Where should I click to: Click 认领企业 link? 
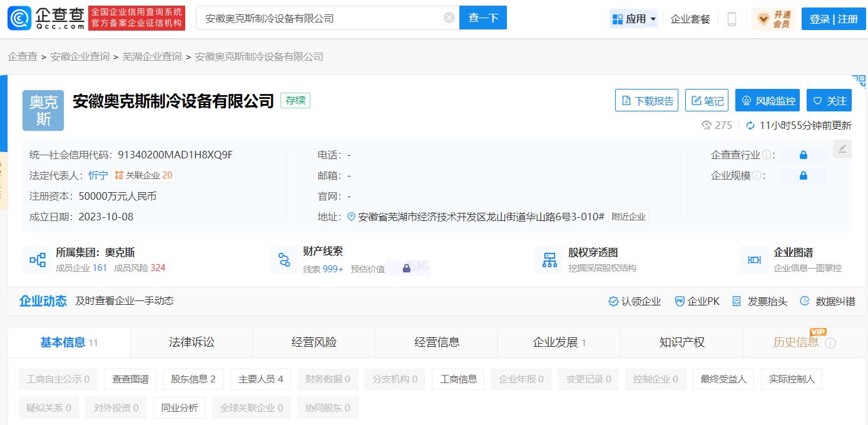pos(635,301)
